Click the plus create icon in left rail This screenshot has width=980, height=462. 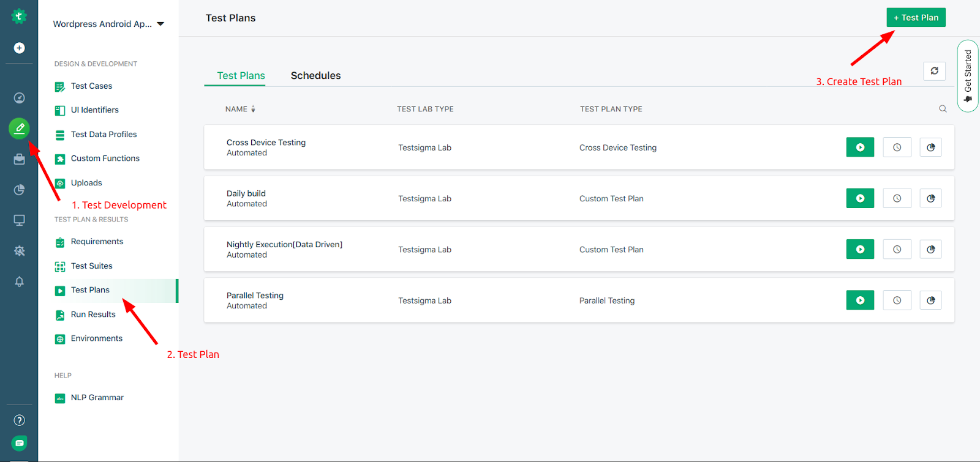tap(19, 48)
